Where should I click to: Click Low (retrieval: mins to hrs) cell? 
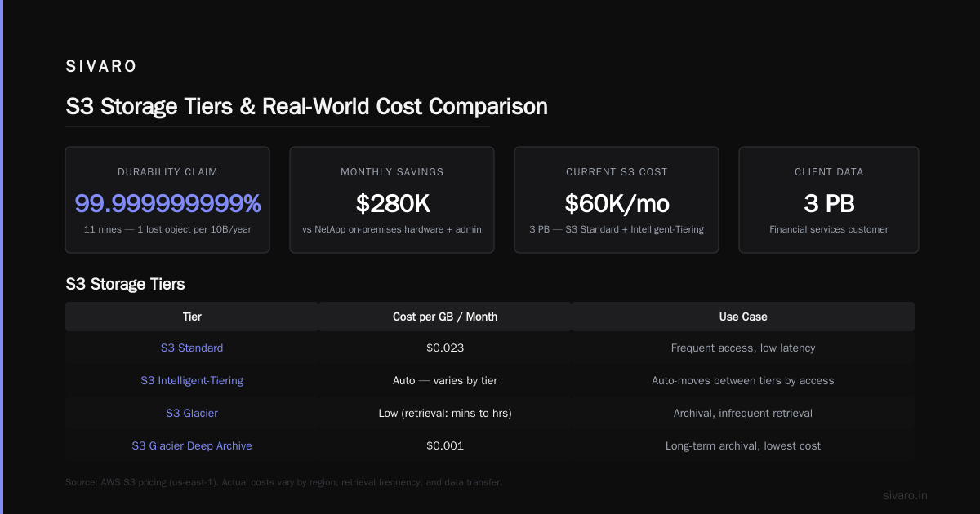pyautogui.click(x=445, y=413)
